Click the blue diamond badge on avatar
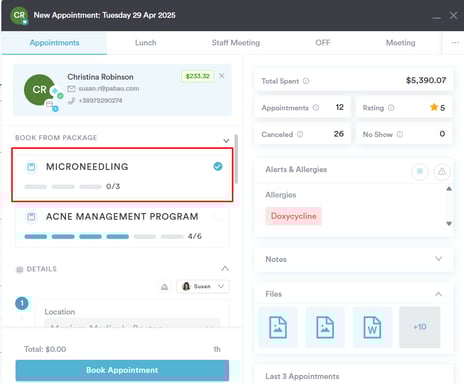 (54, 91)
